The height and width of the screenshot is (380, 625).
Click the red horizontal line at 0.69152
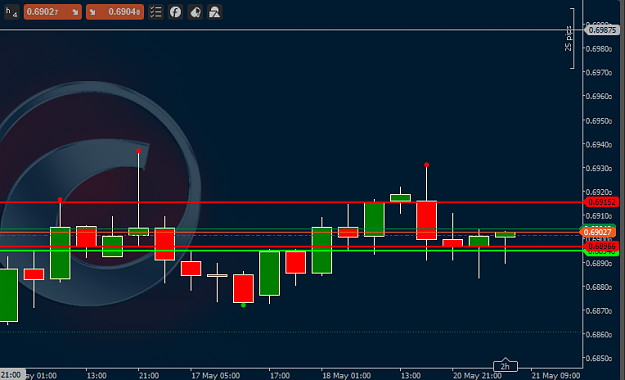291,202
